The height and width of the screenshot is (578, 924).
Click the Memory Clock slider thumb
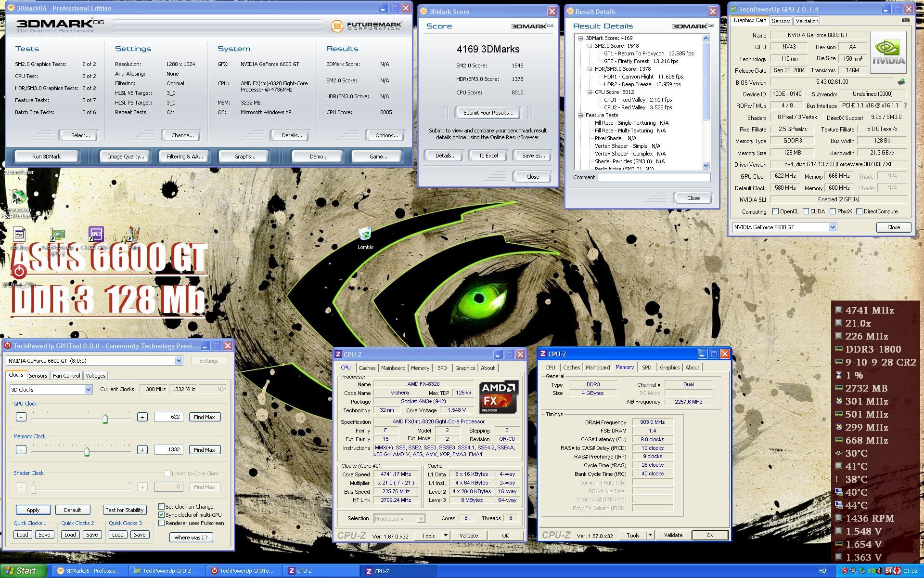[x=87, y=451]
